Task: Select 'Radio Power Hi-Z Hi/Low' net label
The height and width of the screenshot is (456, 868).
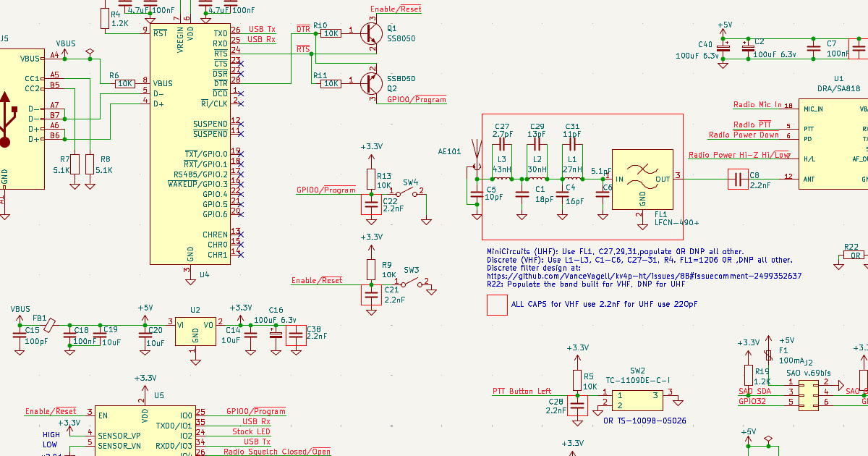Action: coord(739,155)
